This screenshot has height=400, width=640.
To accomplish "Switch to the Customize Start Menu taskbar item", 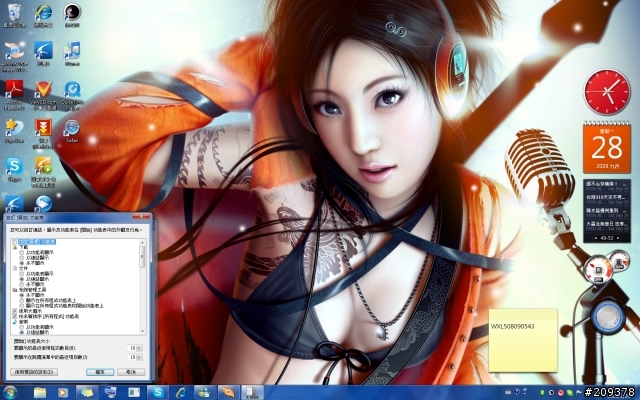I will point(252,393).
